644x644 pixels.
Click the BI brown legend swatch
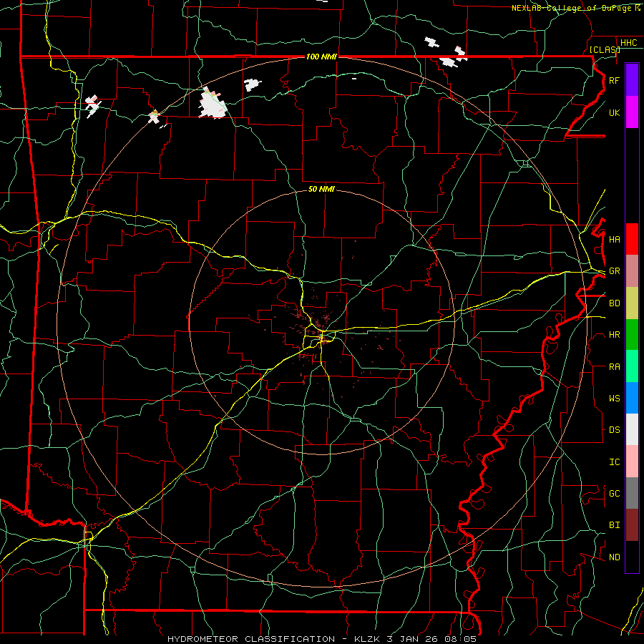pyautogui.click(x=632, y=525)
